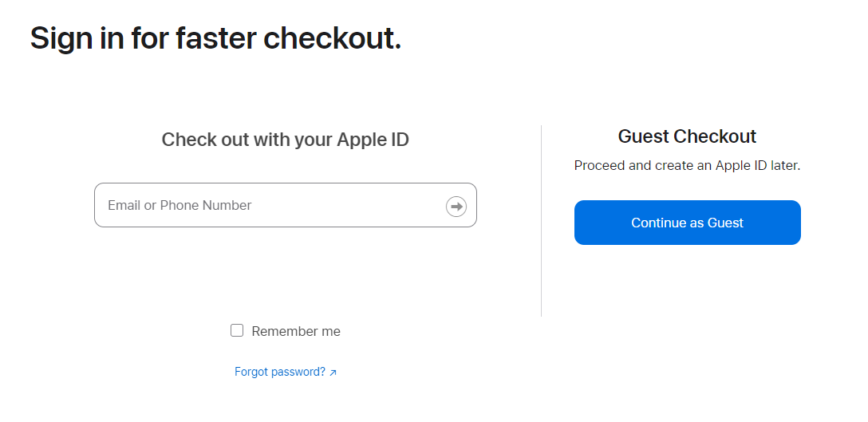Click the Sign in for faster checkout heading
Screen dimensions: 868x422
coord(215,38)
